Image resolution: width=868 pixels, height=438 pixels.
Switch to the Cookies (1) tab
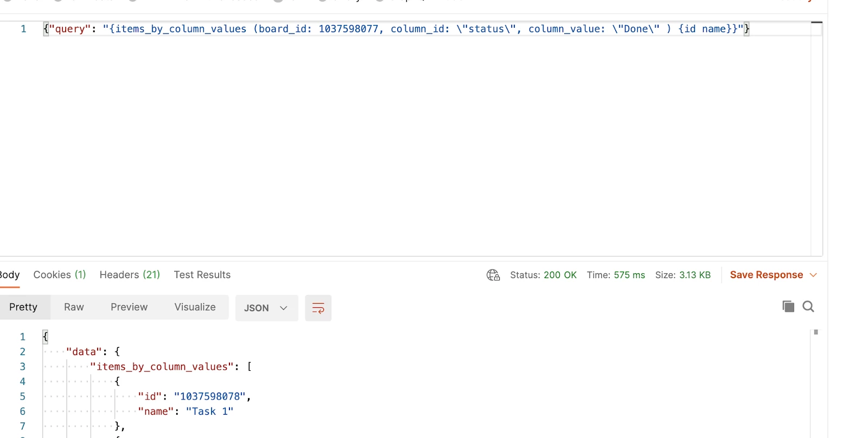[60, 275]
